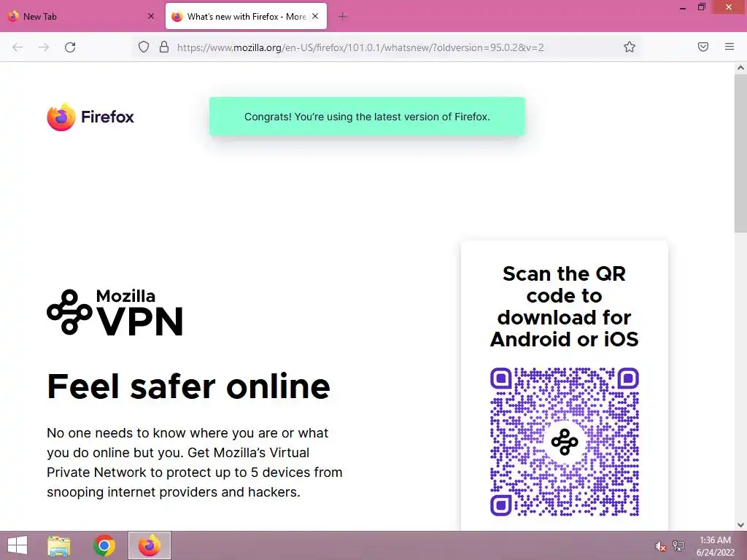Screen dimensions: 747x560
Task: Click the Mozilla VPN logo
Action: 115,312
